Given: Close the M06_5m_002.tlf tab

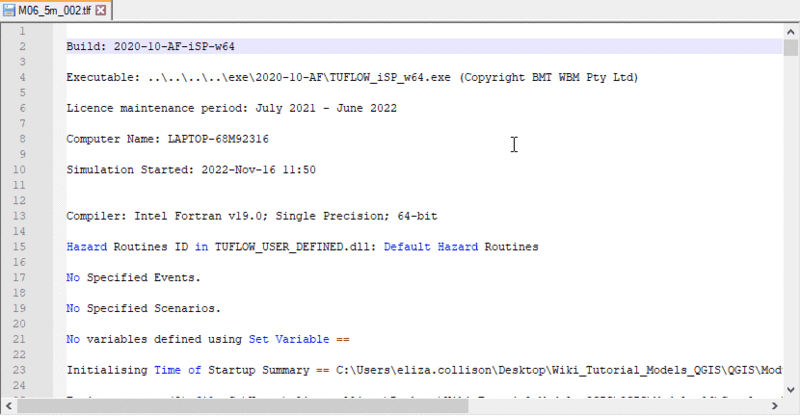Looking at the screenshot, I should click(102, 10).
